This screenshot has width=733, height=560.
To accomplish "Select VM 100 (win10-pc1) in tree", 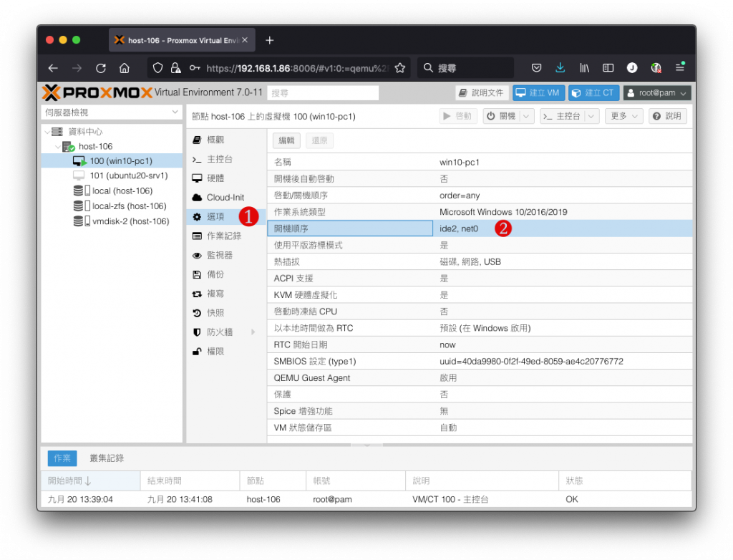I will click(x=112, y=161).
